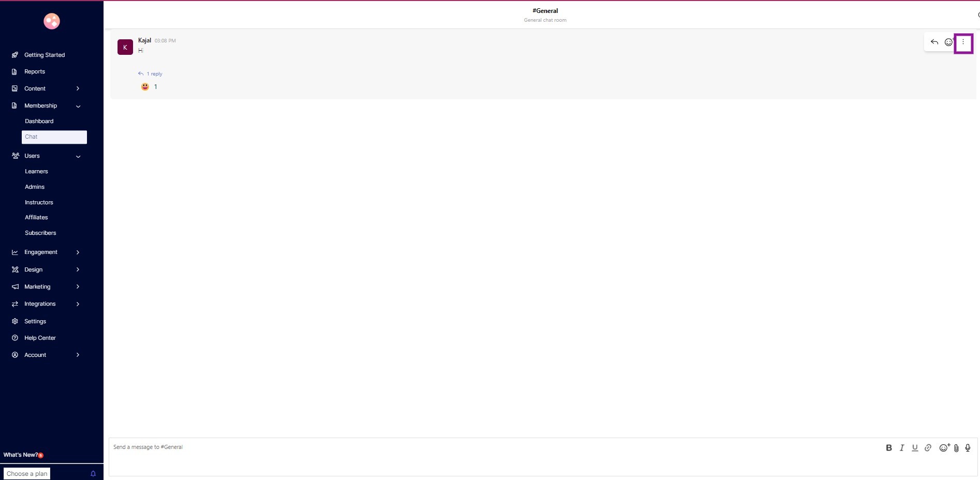Reply to Kajal's message using arrow icon
Screen dimensions: 980x480
coord(934,42)
